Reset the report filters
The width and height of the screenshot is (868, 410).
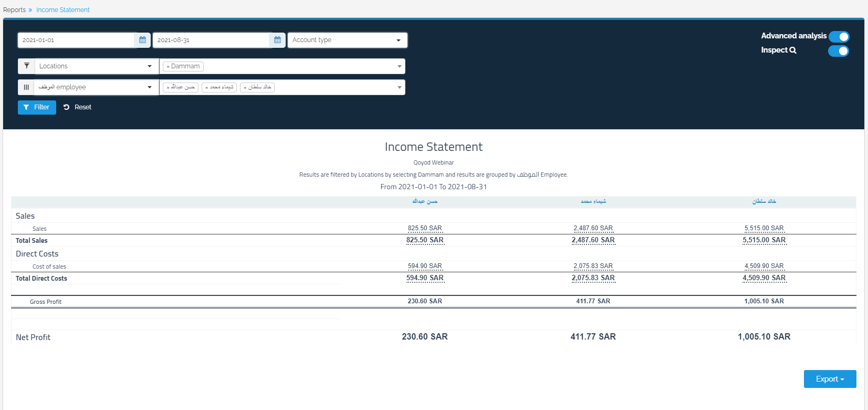coord(78,107)
